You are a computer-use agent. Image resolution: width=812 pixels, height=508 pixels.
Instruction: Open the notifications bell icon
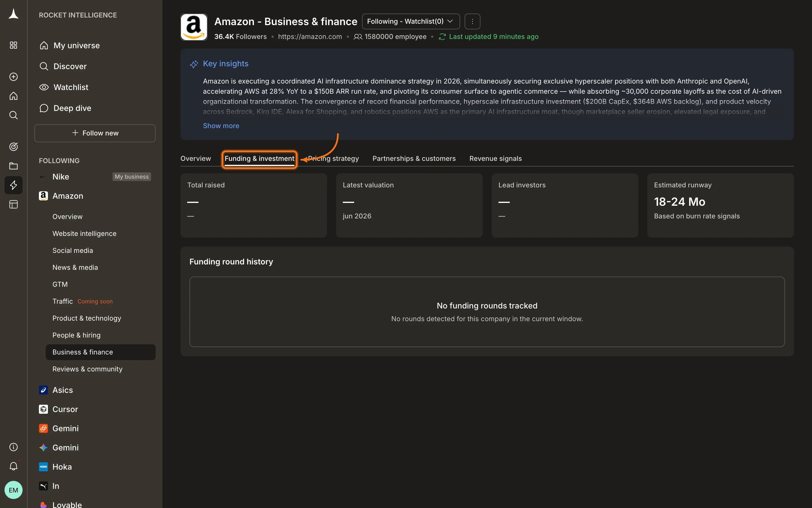coord(14,466)
